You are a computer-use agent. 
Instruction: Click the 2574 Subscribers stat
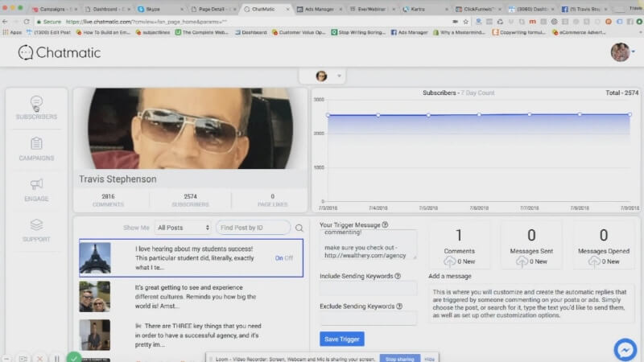(190, 200)
